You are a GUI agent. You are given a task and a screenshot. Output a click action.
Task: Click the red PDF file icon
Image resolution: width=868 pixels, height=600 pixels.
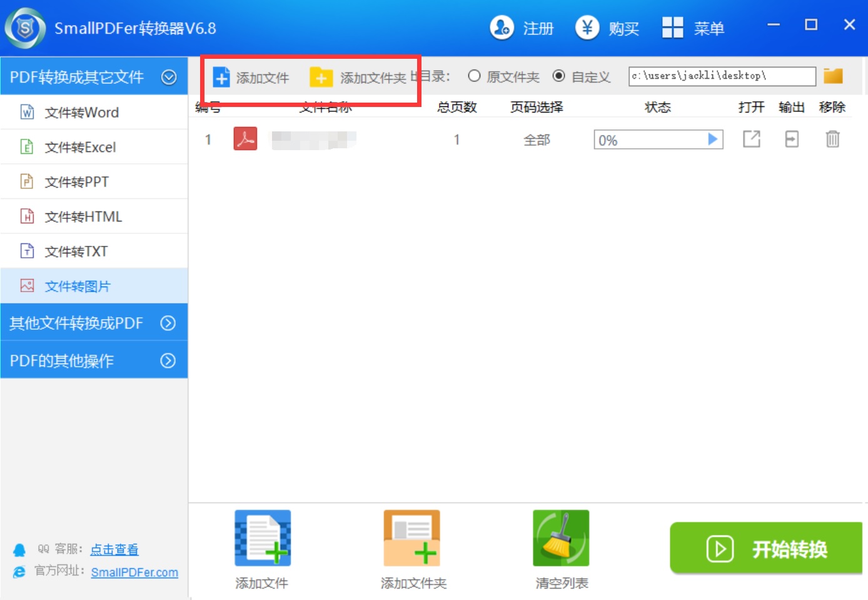tap(245, 139)
